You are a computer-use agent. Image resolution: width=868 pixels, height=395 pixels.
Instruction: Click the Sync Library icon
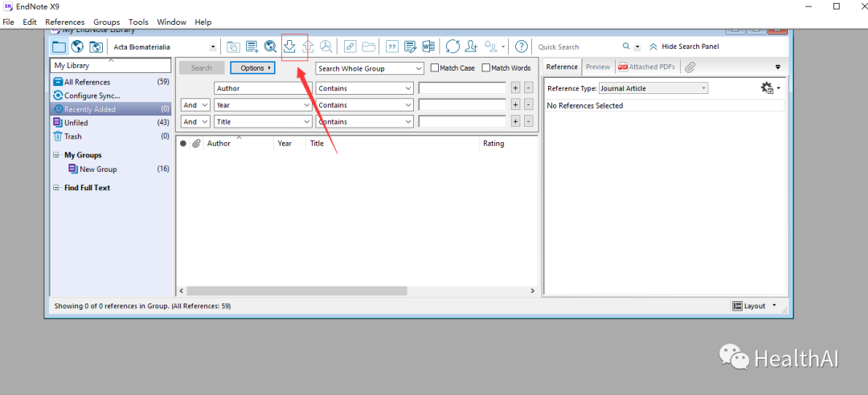[x=452, y=47]
